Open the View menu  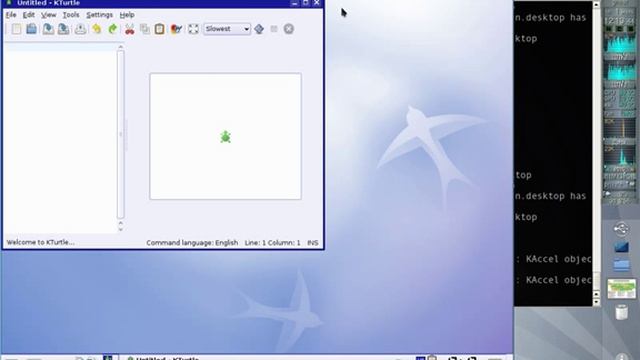pos(49,15)
